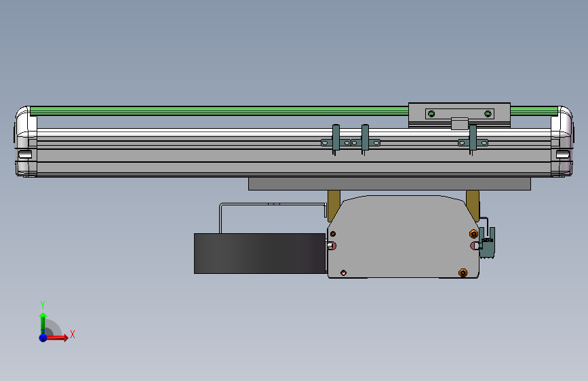Select the orange nut at gearbox lower right
The width and height of the screenshot is (588, 381).
coord(463,273)
